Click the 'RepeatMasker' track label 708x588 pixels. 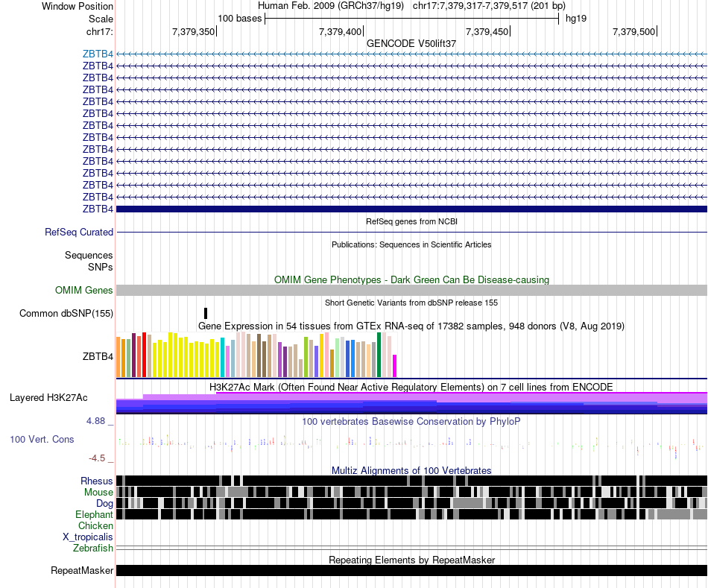pyautogui.click(x=82, y=571)
